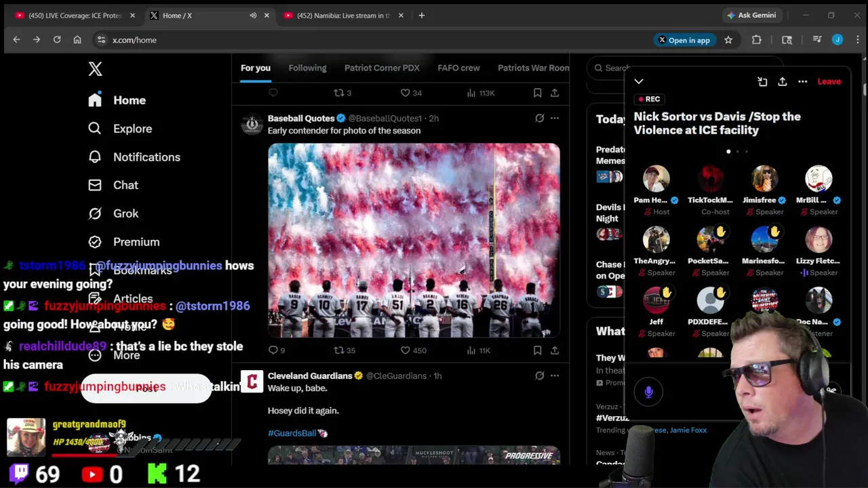Select host Pam He... avatar in Space

pyautogui.click(x=656, y=179)
